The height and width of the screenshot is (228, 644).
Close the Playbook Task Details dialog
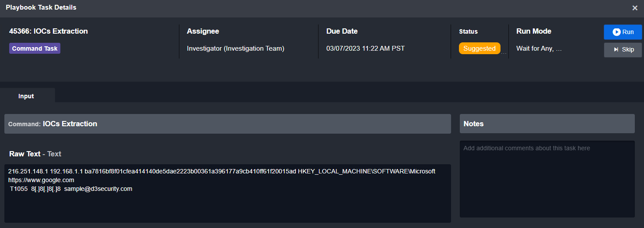(635, 8)
